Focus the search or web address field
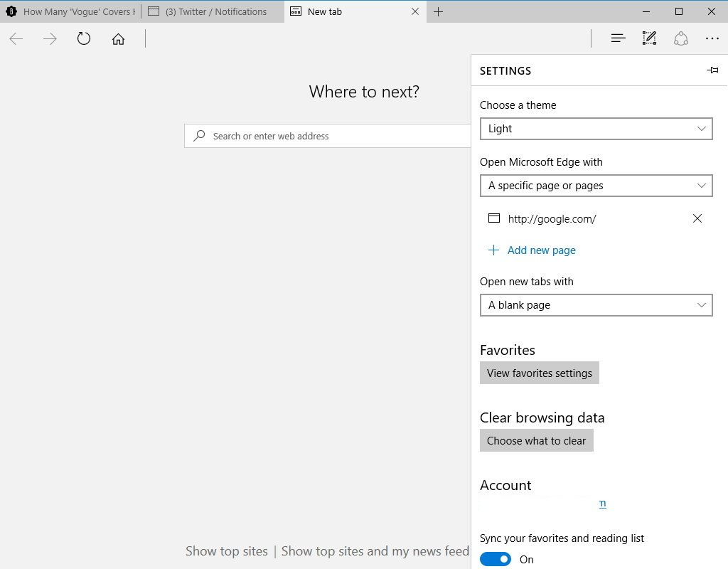The image size is (728, 569). (334, 136)
